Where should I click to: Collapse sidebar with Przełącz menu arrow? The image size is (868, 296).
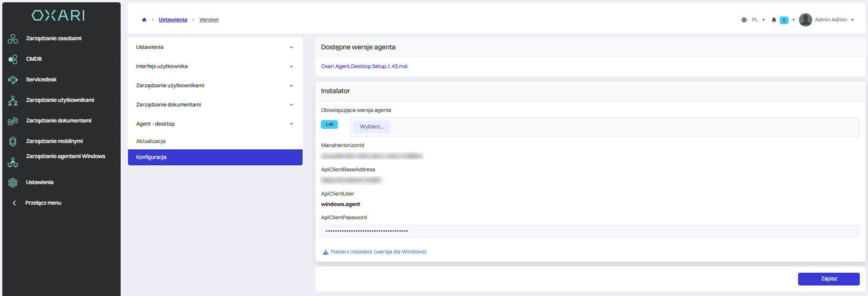click(x=14, y=203)
